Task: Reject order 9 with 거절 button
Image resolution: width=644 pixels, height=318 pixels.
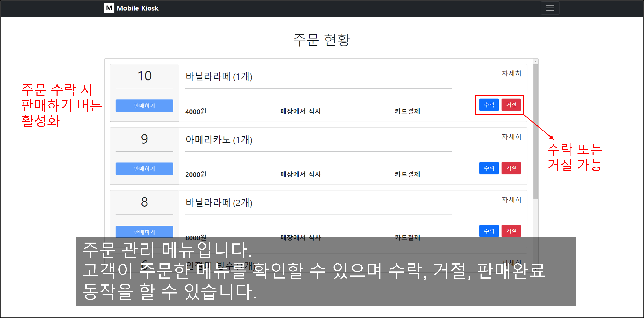Action: pos(511,168)
